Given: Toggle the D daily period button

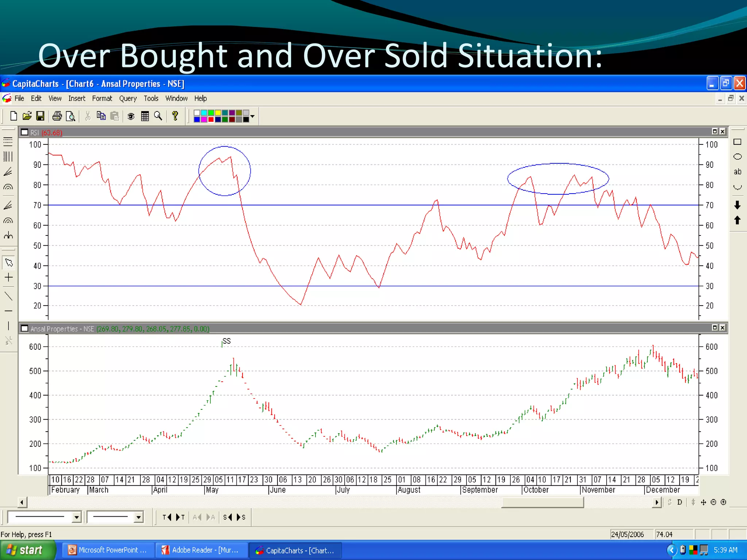Looking at the screenshot, I should [x=680, y=502].
